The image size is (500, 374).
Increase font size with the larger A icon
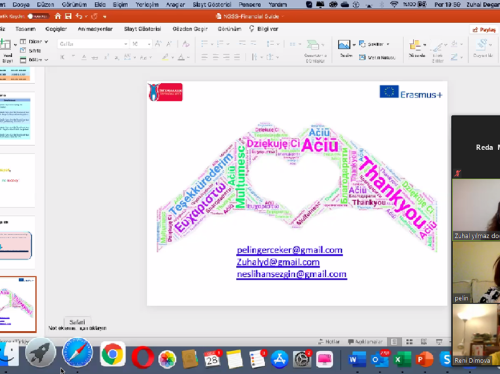tap(159, 44)
